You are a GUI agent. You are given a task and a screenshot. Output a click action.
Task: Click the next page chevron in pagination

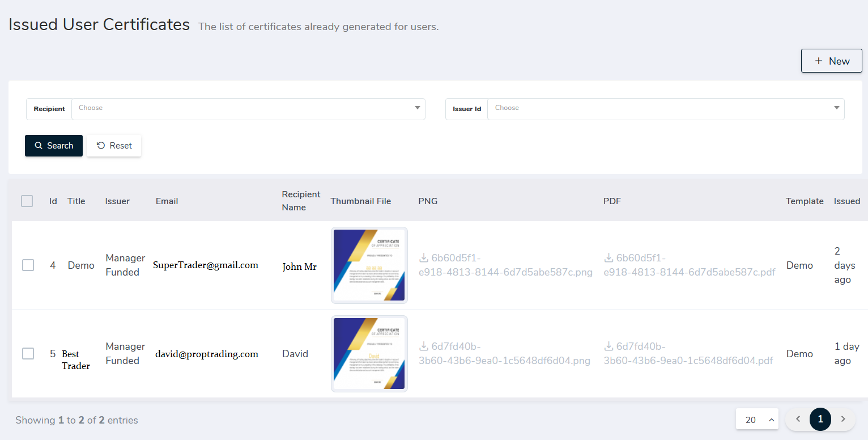(843, 419)
